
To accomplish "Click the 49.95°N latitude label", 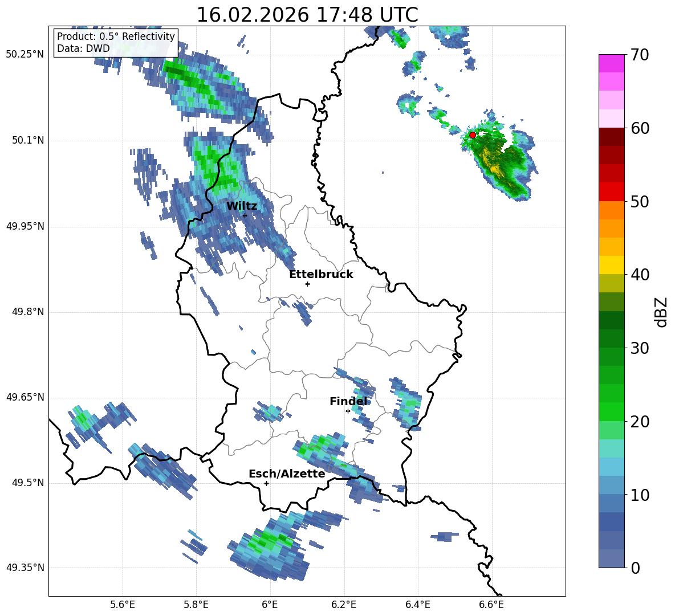I will pyautogui.click(x=25, y=226).
